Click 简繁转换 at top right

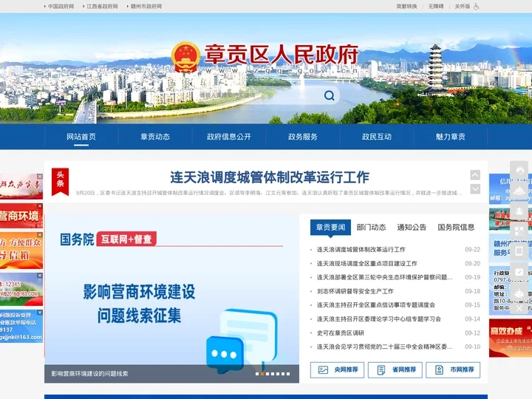tap(406, 7)
